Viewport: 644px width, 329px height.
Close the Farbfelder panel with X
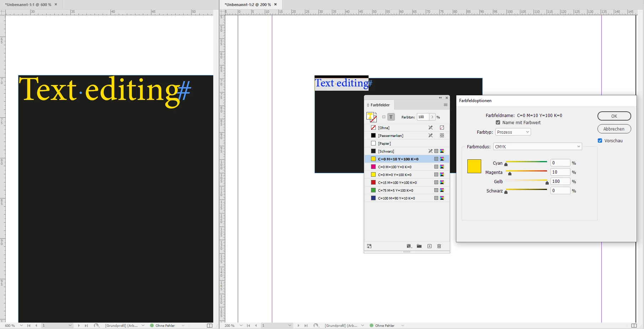click(x=447, y=98)
